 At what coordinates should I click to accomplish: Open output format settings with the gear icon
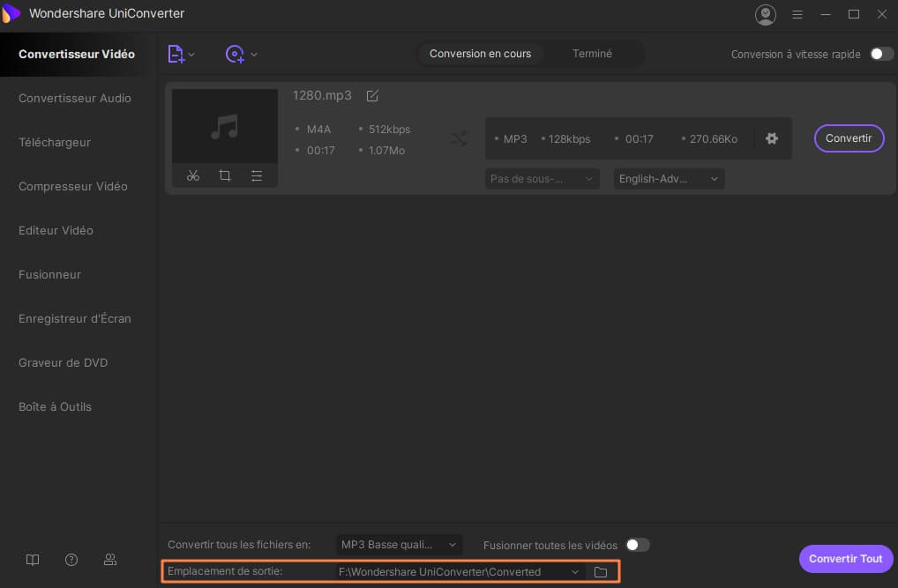(772, 138)
